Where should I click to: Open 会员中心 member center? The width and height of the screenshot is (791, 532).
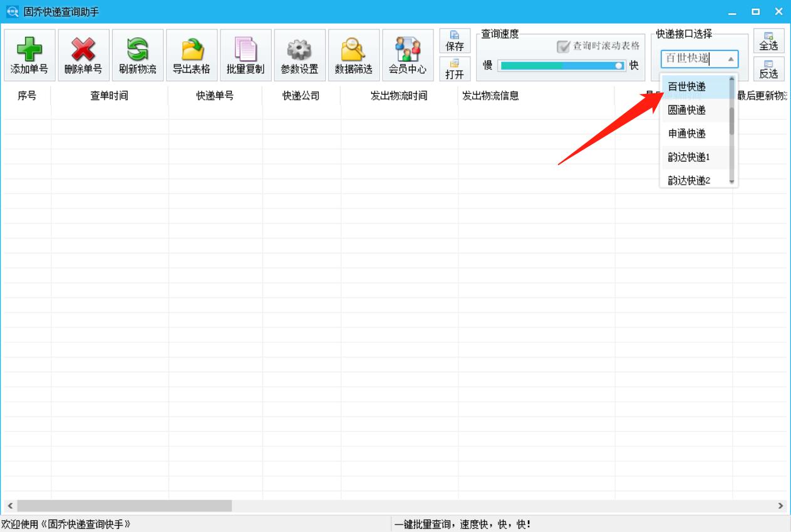point(408,55)
